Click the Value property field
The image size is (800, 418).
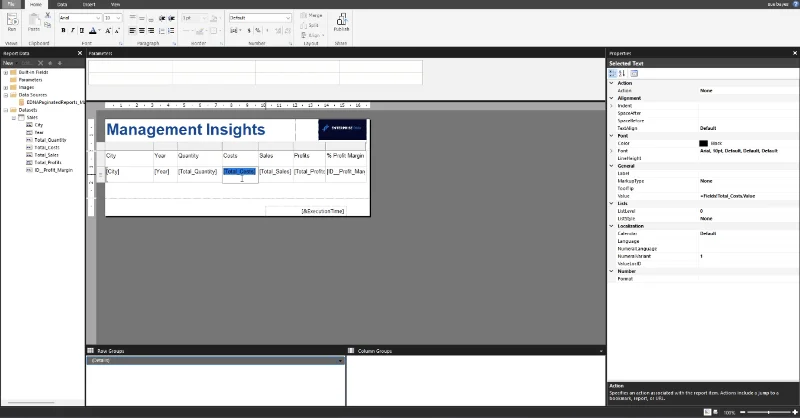748,196
